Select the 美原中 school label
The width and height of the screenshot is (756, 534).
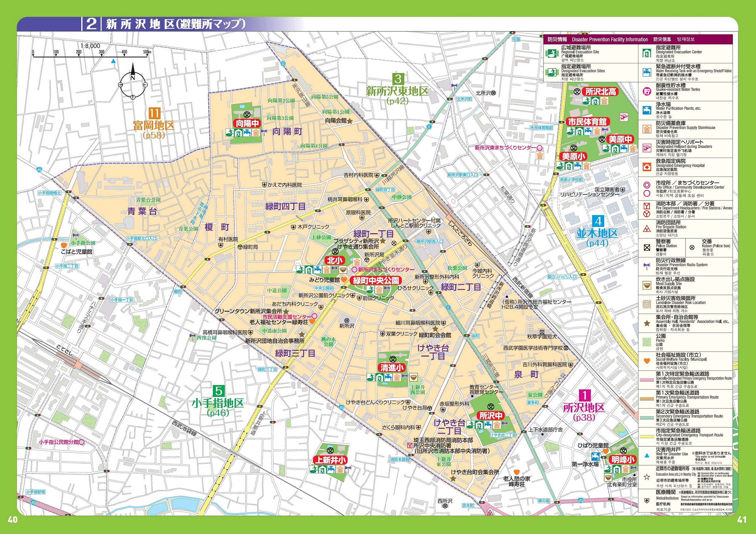tap(620, 139)
